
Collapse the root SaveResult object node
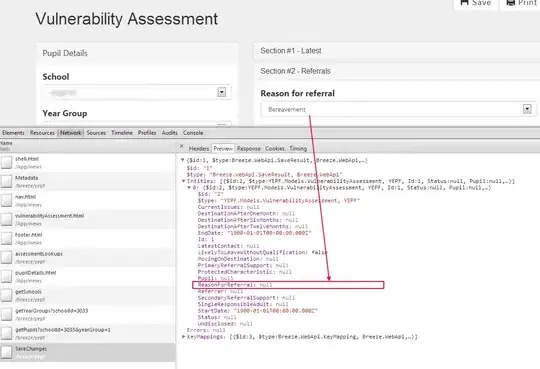pyautogui.click(x=183, y=160)
